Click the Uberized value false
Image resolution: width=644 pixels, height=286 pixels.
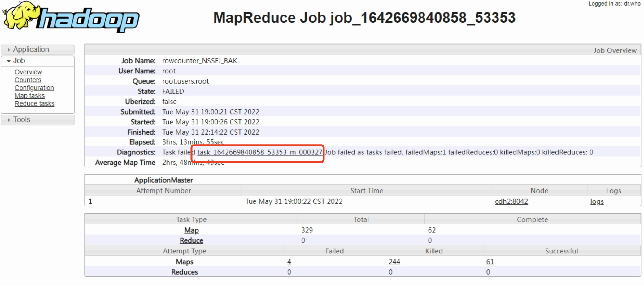tap(169, 102)
